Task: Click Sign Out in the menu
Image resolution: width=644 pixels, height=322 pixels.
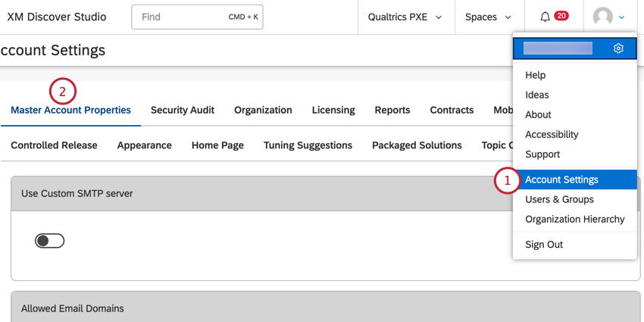Action: click(544, 245)
